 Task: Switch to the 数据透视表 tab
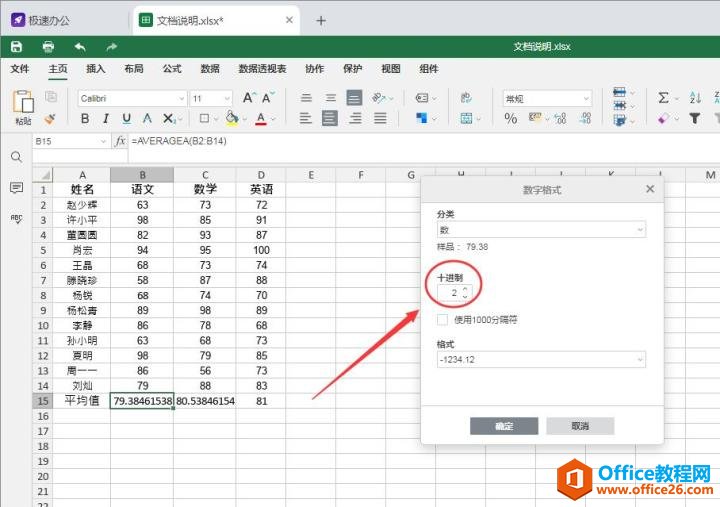(262, 69)
